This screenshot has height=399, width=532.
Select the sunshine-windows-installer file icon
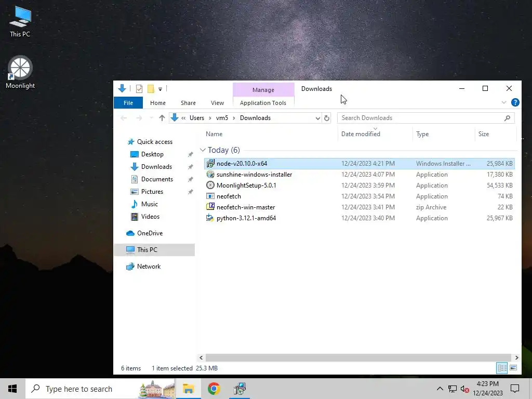tap(210, 175)
